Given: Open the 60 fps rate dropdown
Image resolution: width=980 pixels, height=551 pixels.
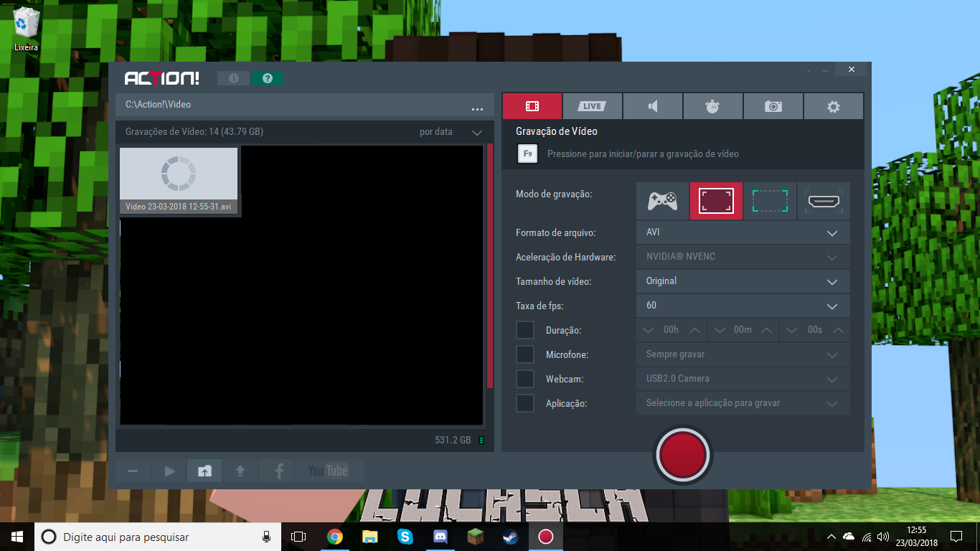Looking at the screenshot, I should click(x=743, y=306).
